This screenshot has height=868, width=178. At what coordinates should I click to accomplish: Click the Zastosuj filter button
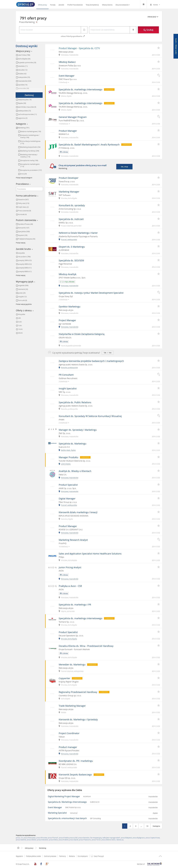(x=29, y=95)
